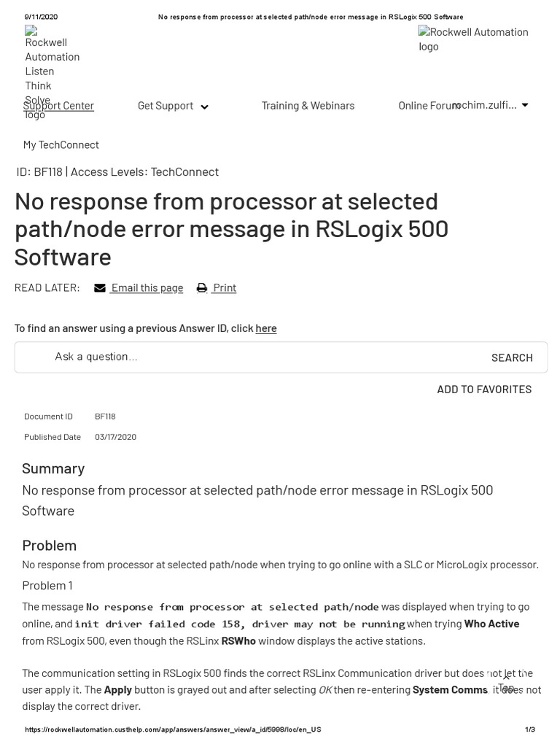Follow the 'here' previous Answer ID link
This screenshot has width=560, height=747.
pyautogui.click(x=266, y=328)
